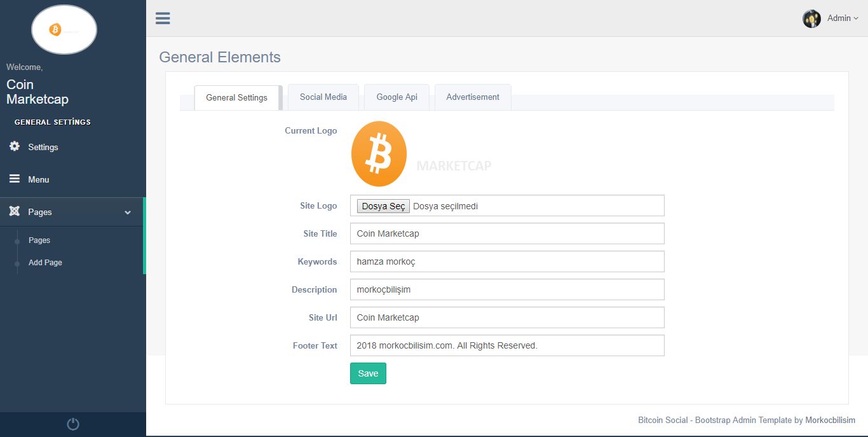Open the Pages submenu link
Image resolution: width=868 pixels, height=437 pixels.
pyautogui.click(x=39, y=240)
